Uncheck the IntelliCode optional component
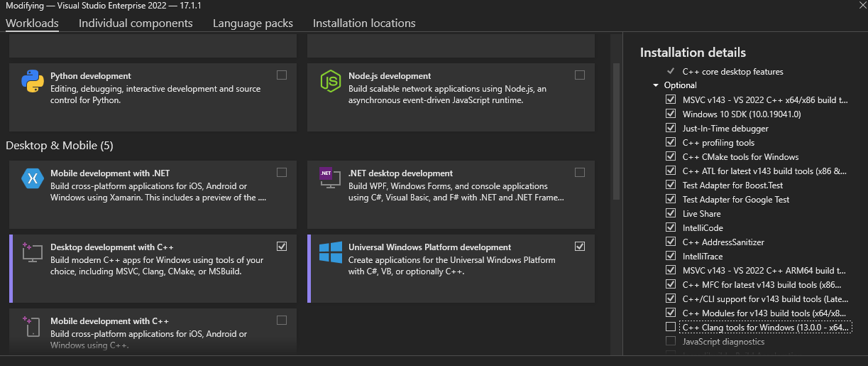 [x=671, y=227]
